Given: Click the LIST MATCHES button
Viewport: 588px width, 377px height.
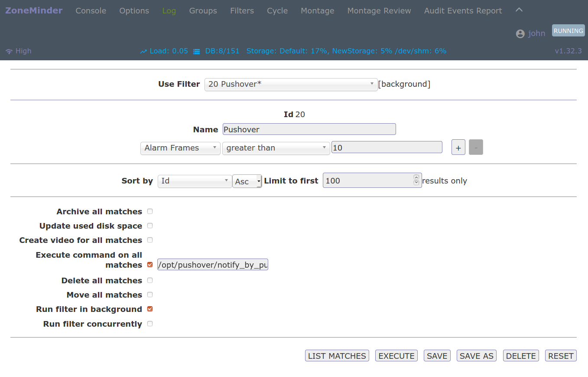Looking at the screenshot, I should click(x=337, y=356).
